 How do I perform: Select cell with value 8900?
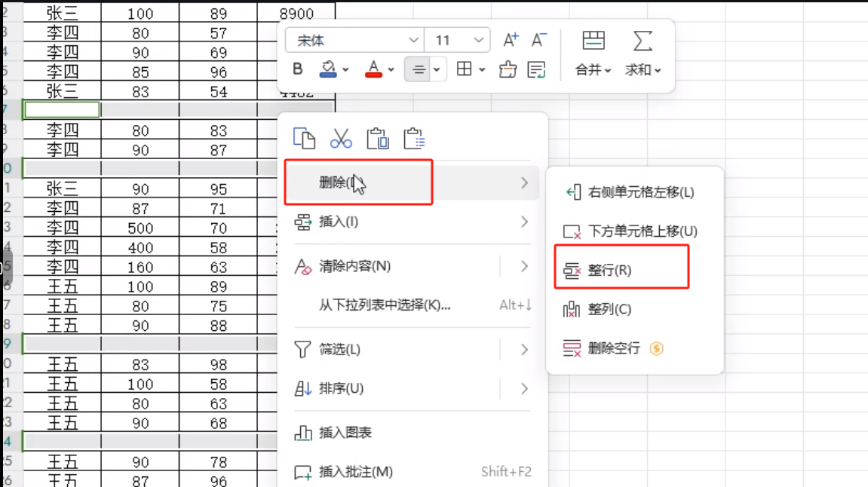click(x=296, y=14)
